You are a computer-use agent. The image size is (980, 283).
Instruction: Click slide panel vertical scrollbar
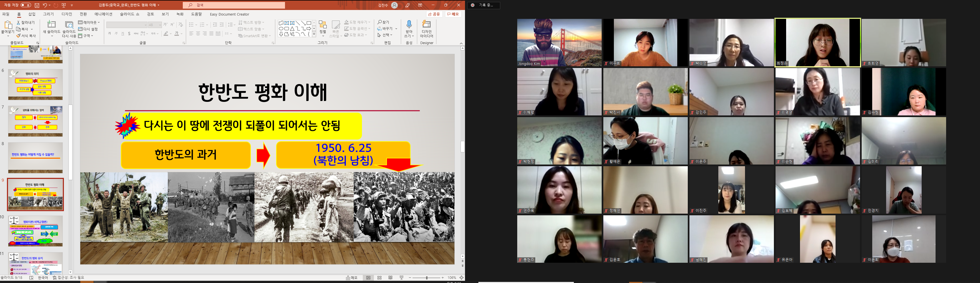[70, 142]
